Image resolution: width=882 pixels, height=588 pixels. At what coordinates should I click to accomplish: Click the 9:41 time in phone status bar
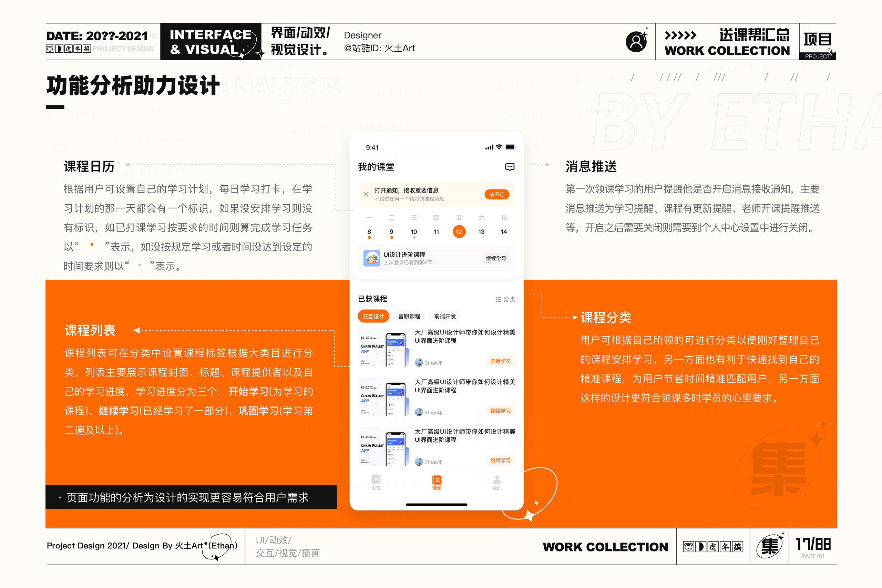click(372, 148)
